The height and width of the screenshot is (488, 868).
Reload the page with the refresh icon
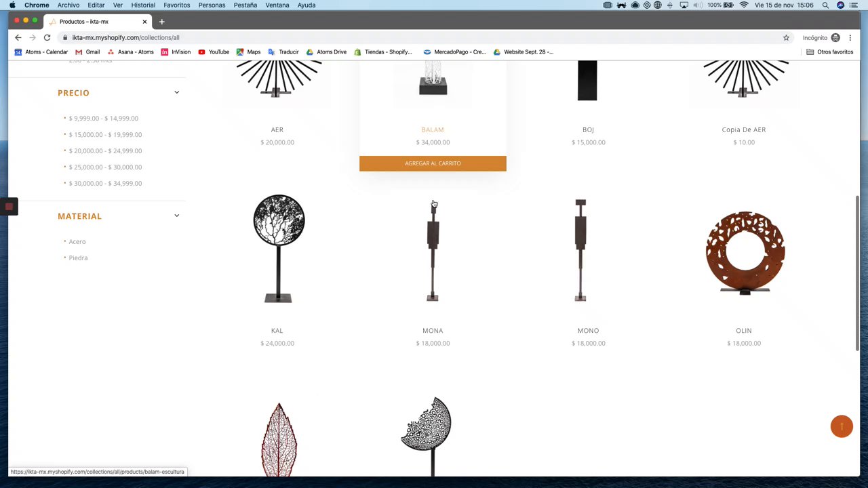[47, 37]
